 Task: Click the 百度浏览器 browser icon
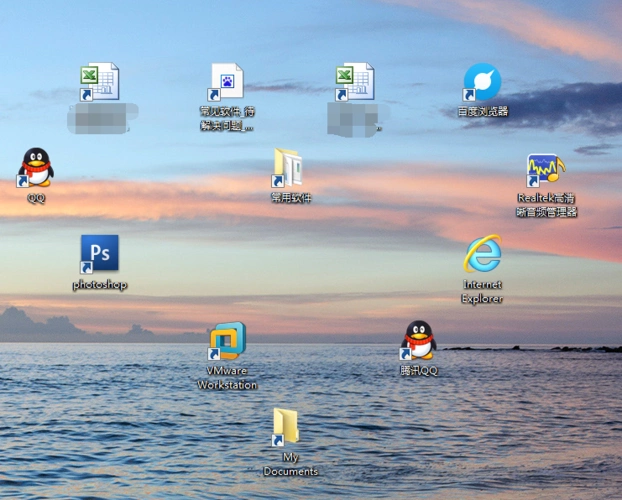click(482, 83)
